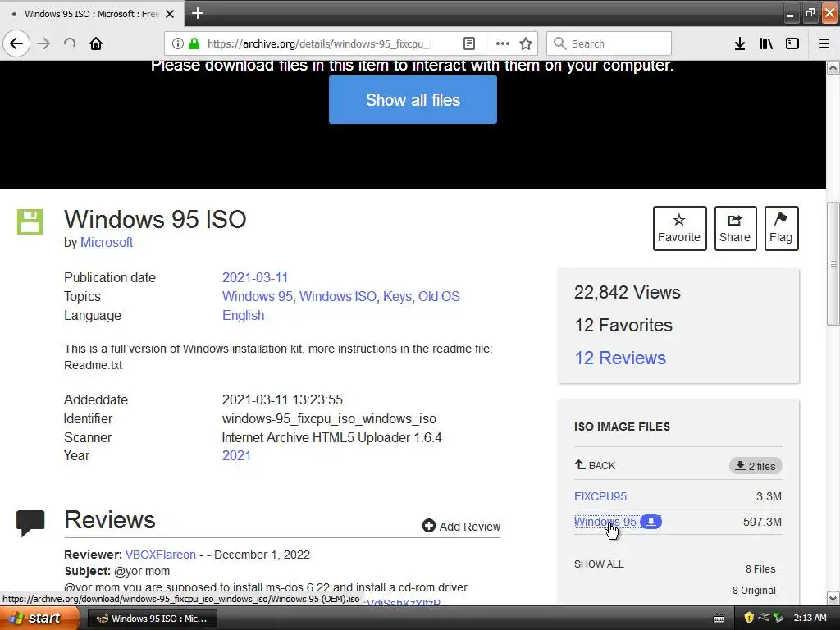Select the Windows 95 ISO taskbar button
840x630 pixels.
click(152, 619)
